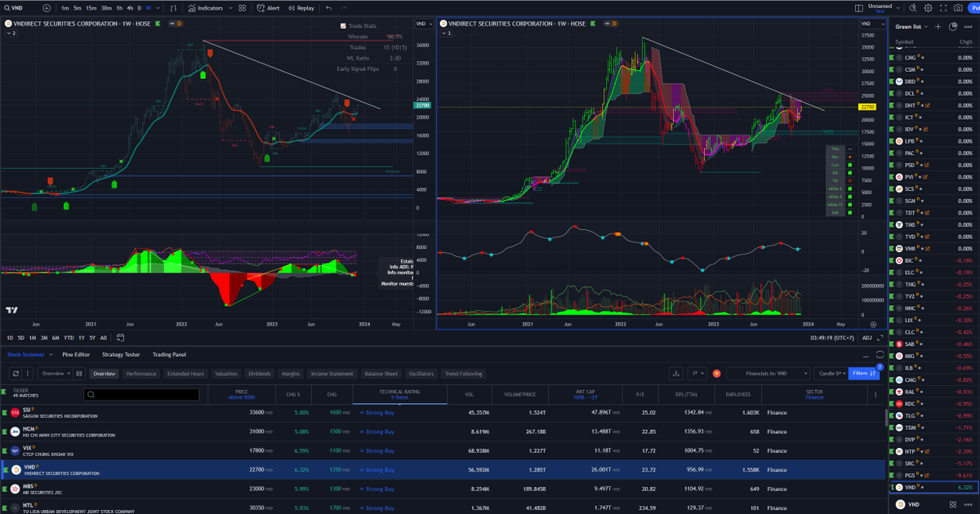Open the right chart VND currency dropdown

(x=872, y=24)
